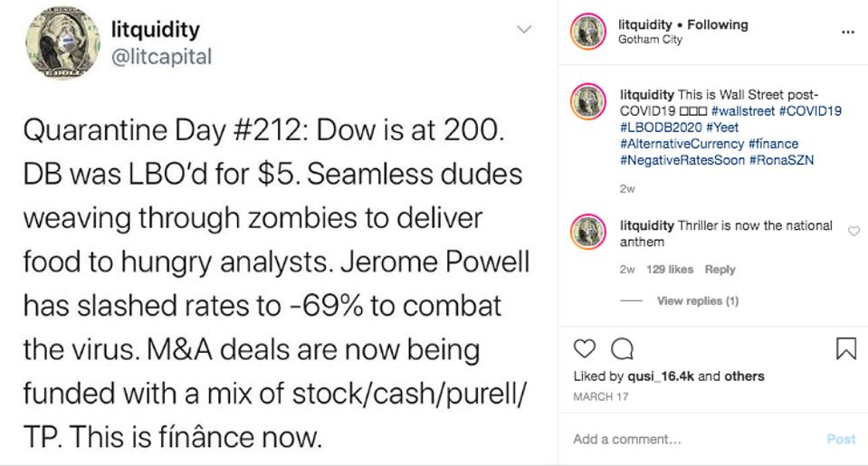
Task: Open the @litcapital handle
Action: click(161, 56)
